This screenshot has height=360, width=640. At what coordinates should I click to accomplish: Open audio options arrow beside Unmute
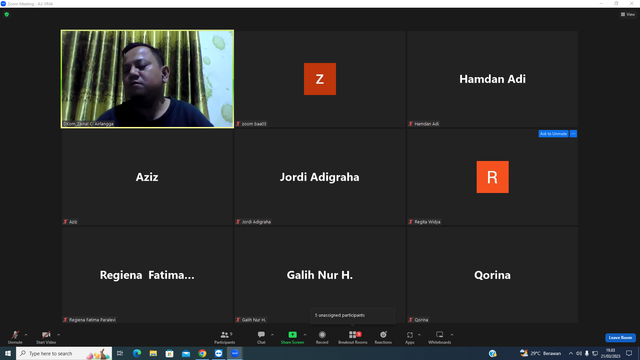coord(26,335)
